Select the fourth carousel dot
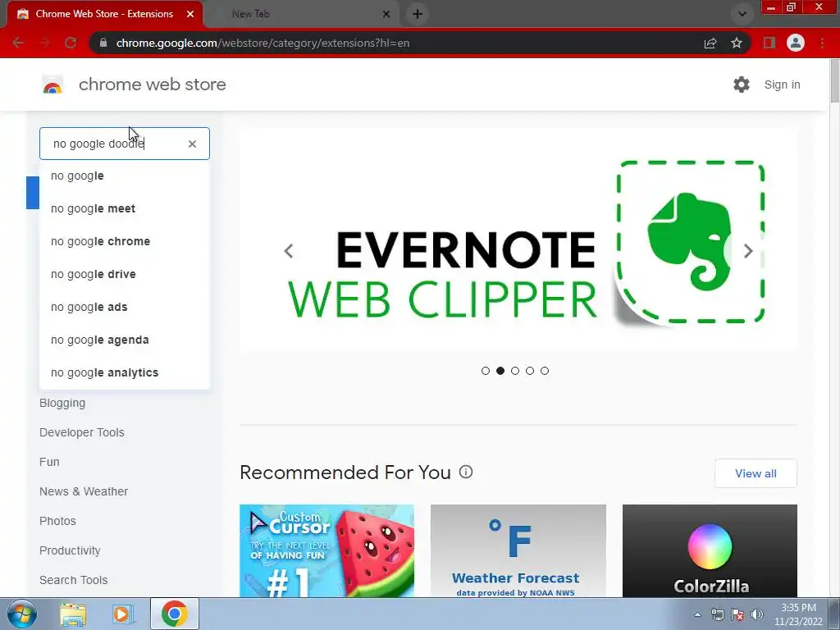The image size is (840, 630). (530, 371)
